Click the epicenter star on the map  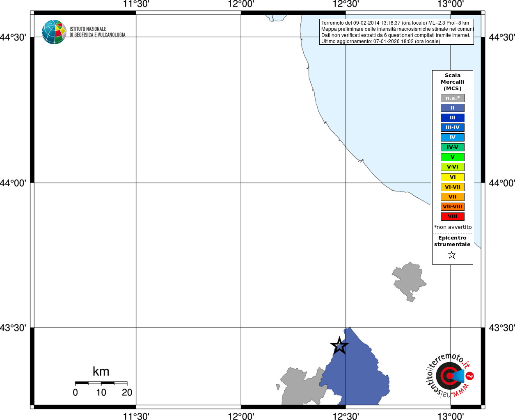pyautogui.click(x=339, y=345)
